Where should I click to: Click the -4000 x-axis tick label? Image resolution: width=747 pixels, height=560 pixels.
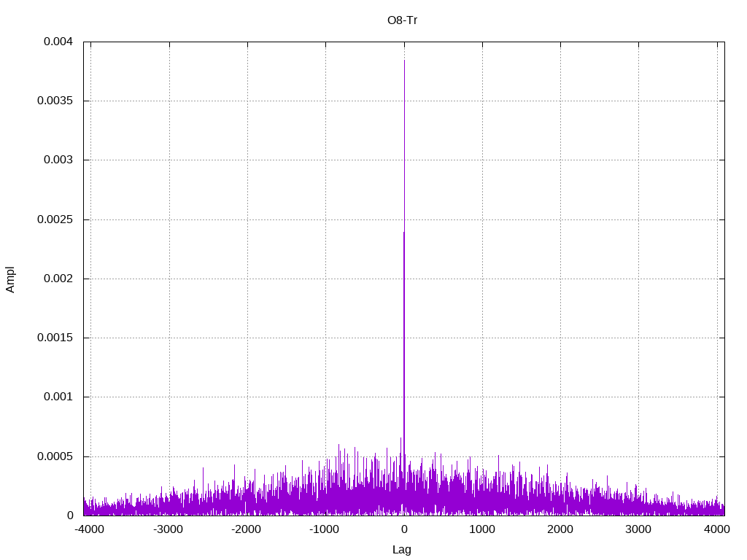pos(90,529)
